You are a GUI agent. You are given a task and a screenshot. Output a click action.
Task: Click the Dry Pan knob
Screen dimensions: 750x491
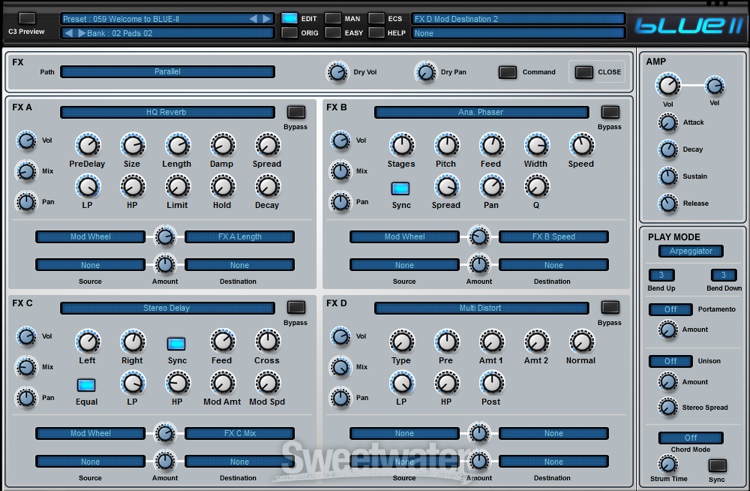point(425,72)
